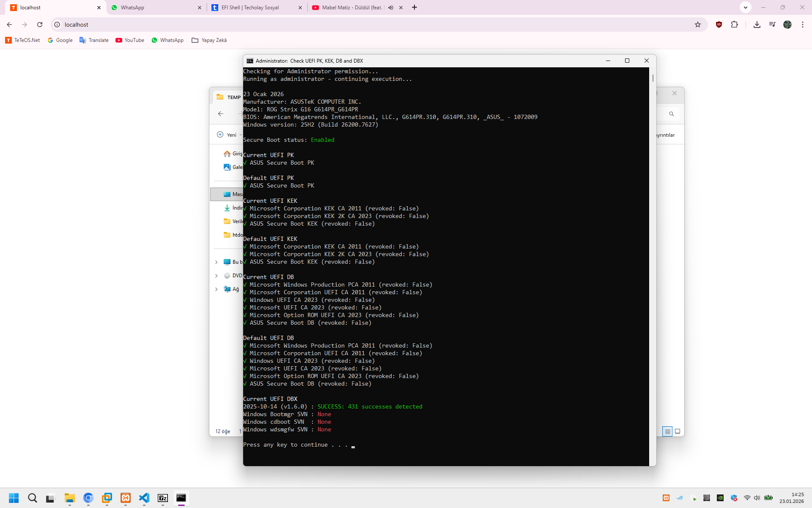Image resolution: width=812 pixels, height=508 pixels.
Task: Open the Extensions puzzle-piece menu
Action: (735, 25)
